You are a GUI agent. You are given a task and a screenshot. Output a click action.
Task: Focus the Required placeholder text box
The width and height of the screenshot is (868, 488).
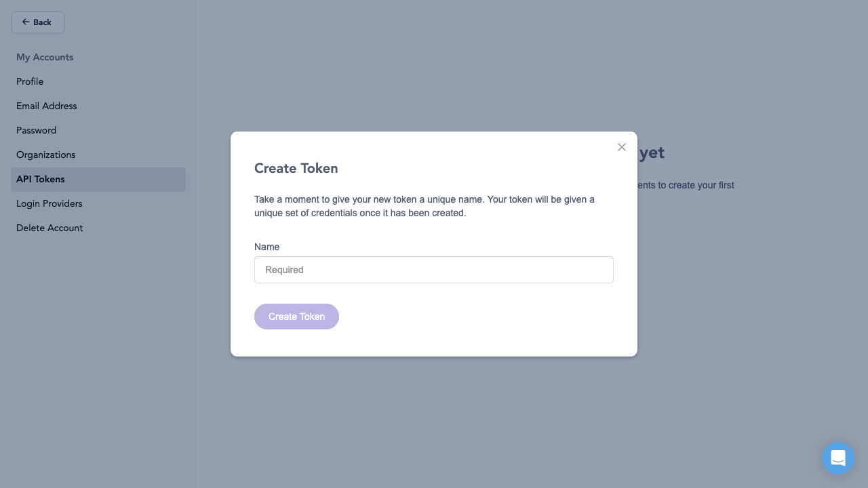click(x=434, y=270)
